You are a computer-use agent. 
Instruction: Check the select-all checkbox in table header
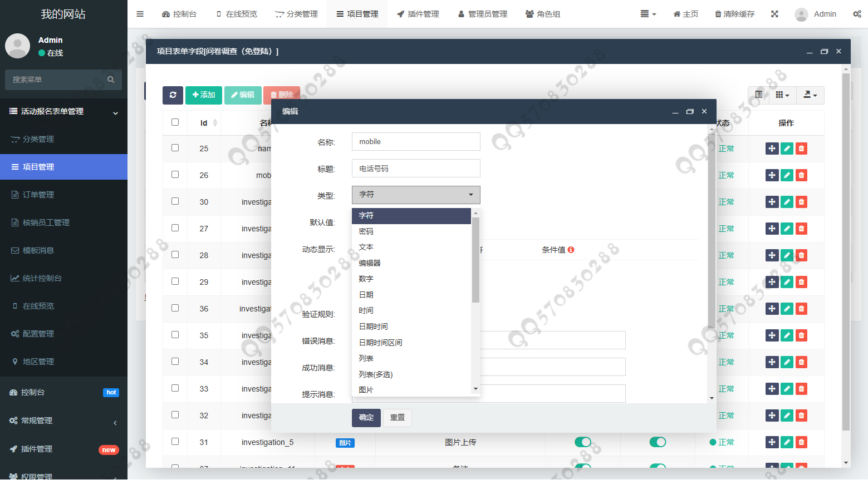(x=175, y=122)
